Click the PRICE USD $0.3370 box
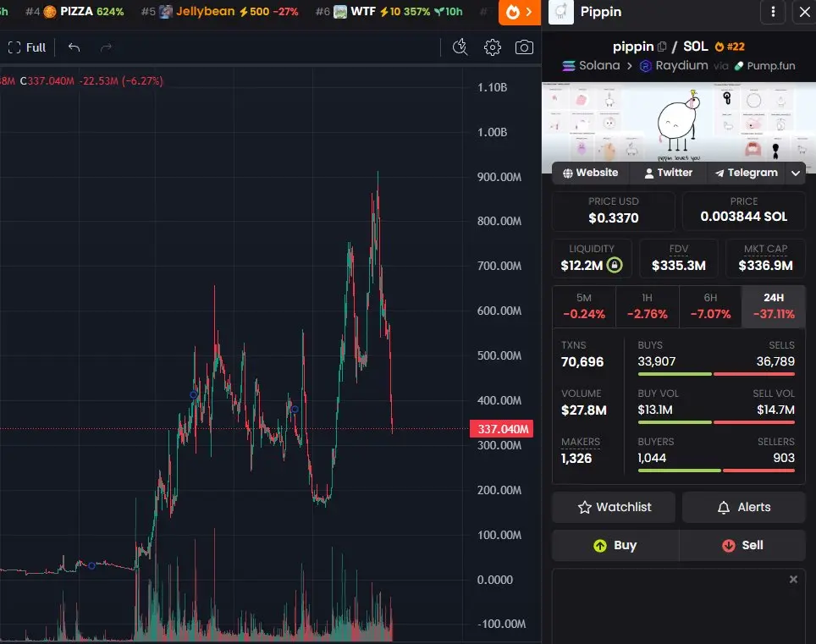 click(613, 211)
